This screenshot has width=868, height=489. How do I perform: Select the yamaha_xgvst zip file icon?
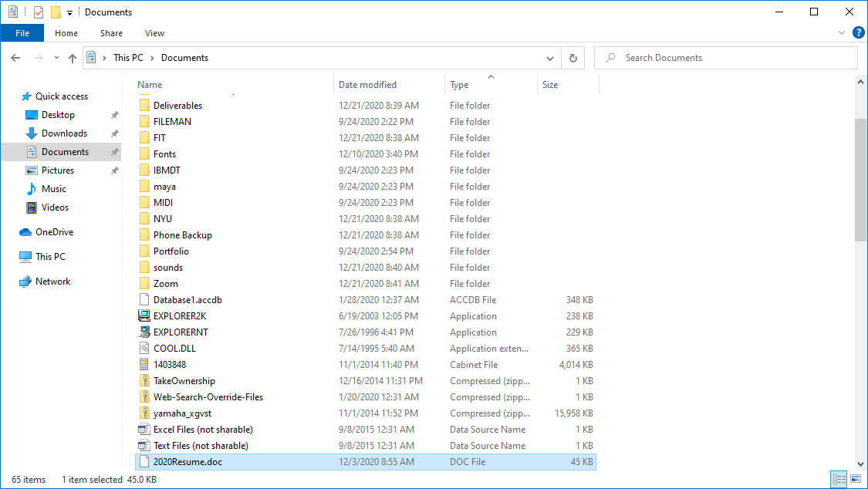click(x=144, y=413)
